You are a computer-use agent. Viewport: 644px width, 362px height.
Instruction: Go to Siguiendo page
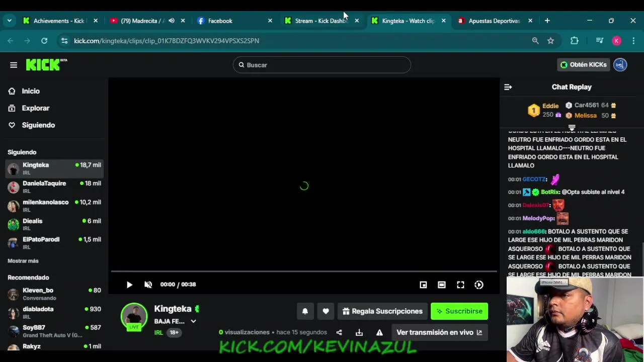[x=38, y=125]
